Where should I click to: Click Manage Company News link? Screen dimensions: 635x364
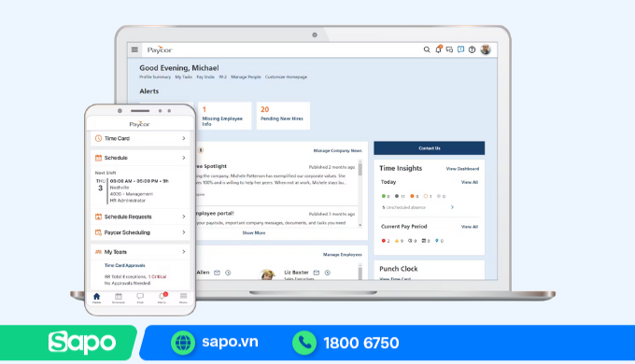(x=337, y=150)
